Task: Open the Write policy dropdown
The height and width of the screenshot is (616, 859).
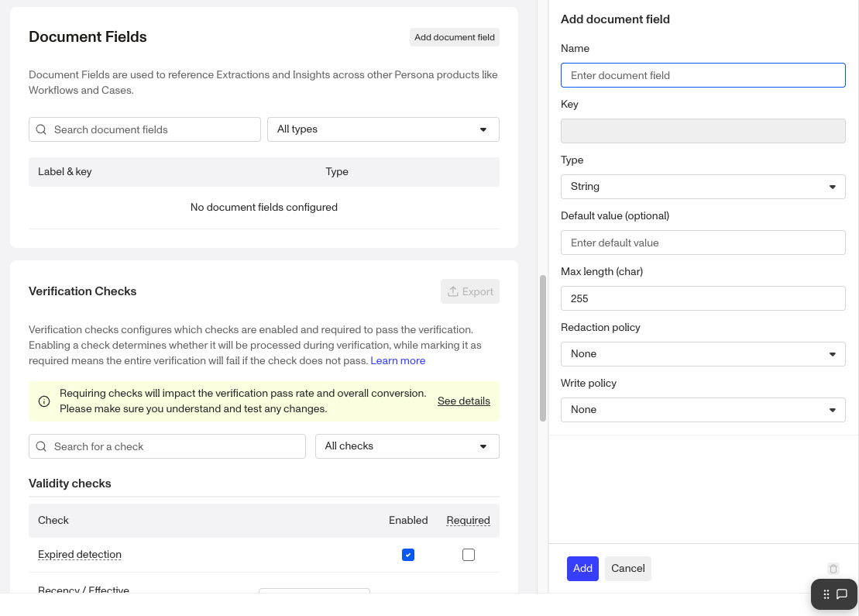Action: tap(703, 410)
